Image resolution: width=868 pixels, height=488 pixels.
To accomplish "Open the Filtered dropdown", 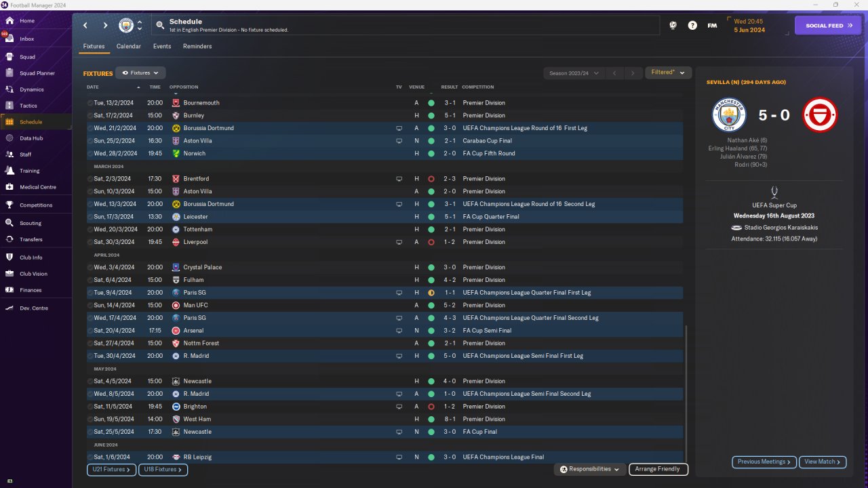I will [668, 73].
